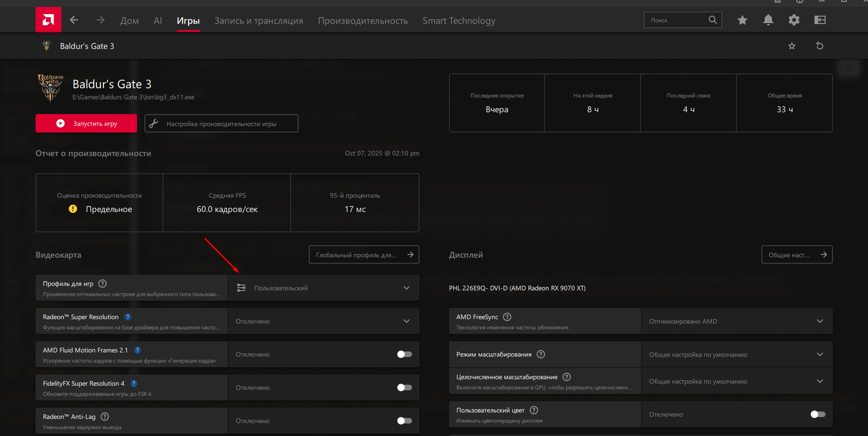
Task: Enable Radeon Anti-Lag switch
Action: (404, 421)
